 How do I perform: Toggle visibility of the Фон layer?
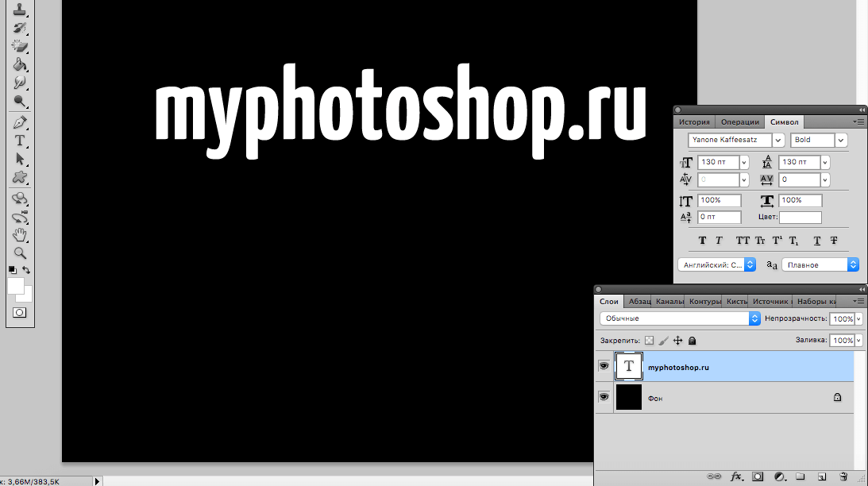[604, 396]
